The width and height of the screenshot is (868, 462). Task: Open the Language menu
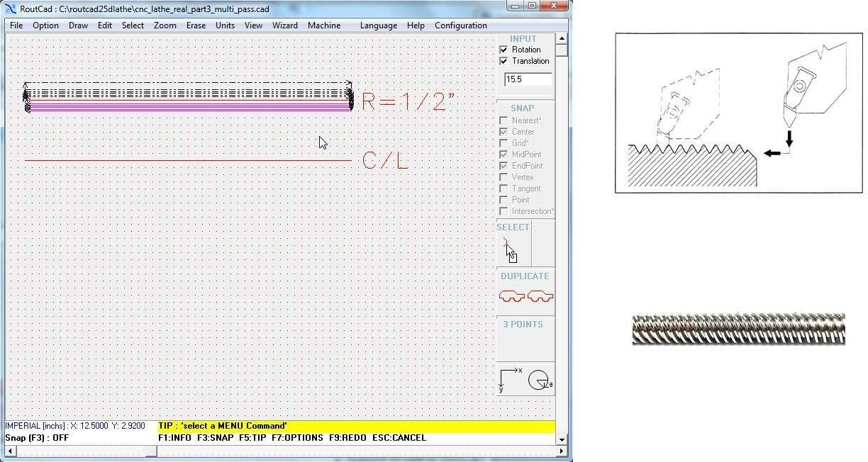tap(379, 26)
